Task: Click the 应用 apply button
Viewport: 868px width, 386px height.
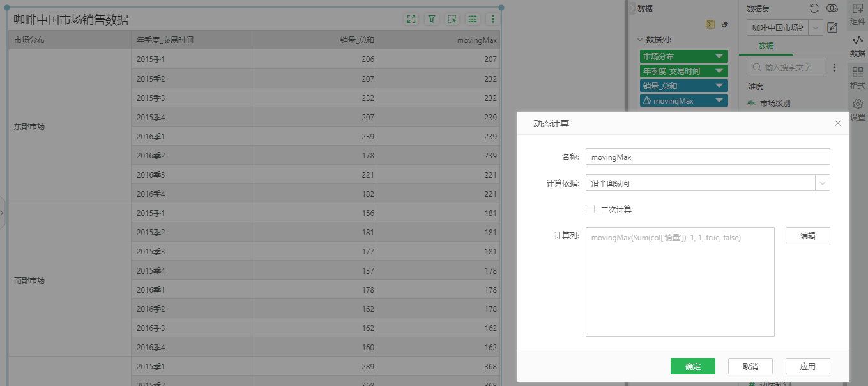Action: pyautogui.click(x=808, y=366)
